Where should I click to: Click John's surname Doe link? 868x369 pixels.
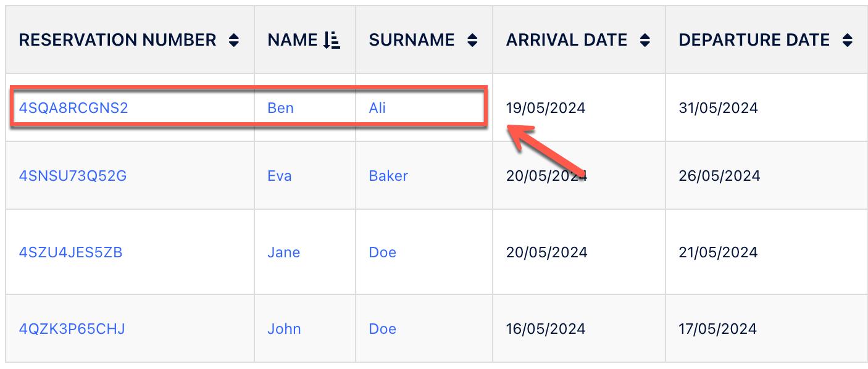pos(382,329)
